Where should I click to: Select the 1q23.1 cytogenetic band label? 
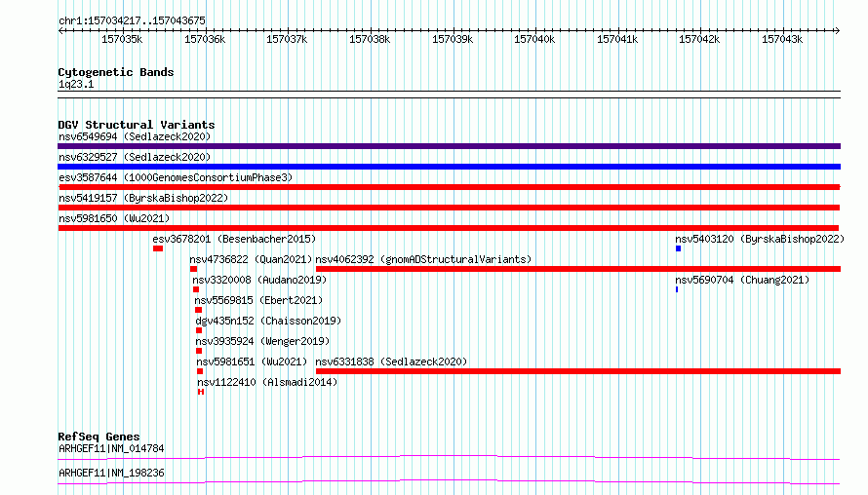tap(76, 85)
